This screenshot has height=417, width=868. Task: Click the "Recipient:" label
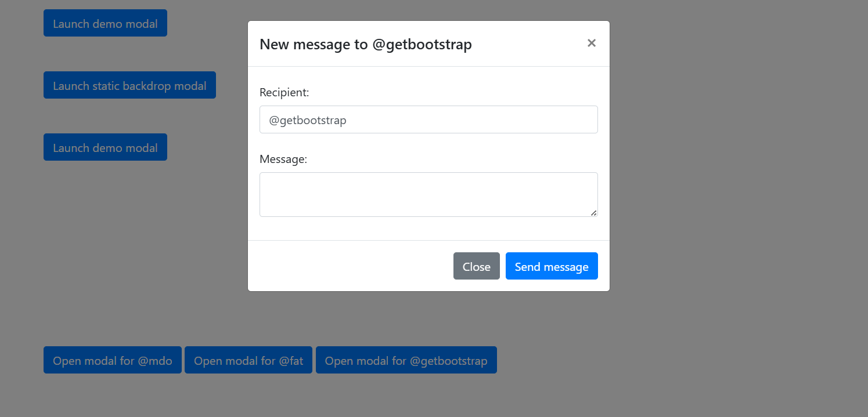click(284, 92)
